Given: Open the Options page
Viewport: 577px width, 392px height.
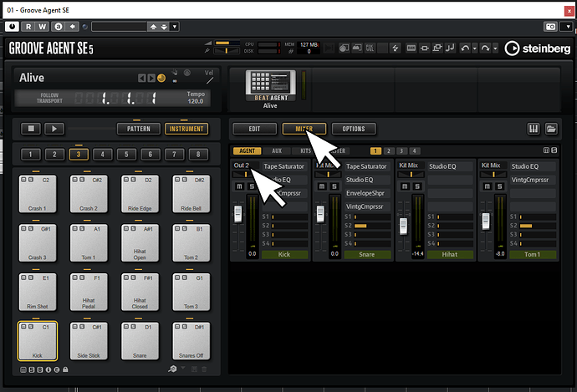Looking at the screenshot, I should pyautogui.click(x=354, y=129).
